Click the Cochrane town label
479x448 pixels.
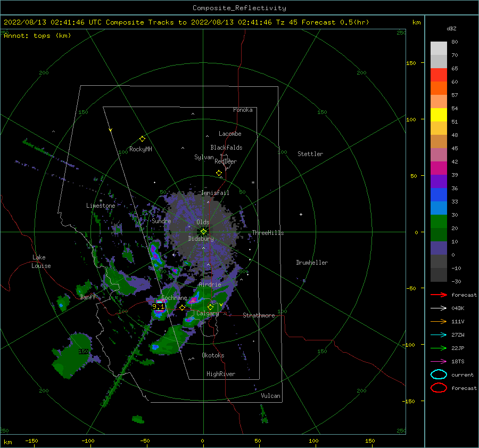coord(174,298)
